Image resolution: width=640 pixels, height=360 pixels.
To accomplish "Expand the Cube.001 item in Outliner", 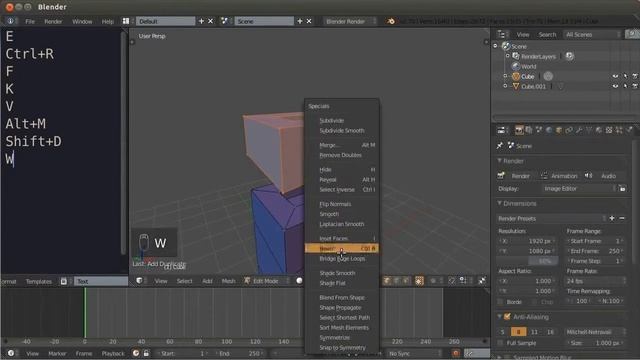I will [x=505, y=86].
